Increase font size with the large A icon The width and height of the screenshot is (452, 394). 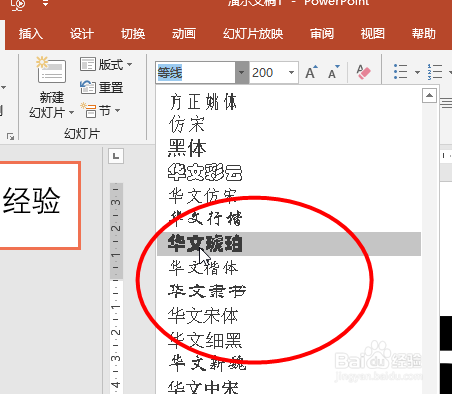click(311, 72)
